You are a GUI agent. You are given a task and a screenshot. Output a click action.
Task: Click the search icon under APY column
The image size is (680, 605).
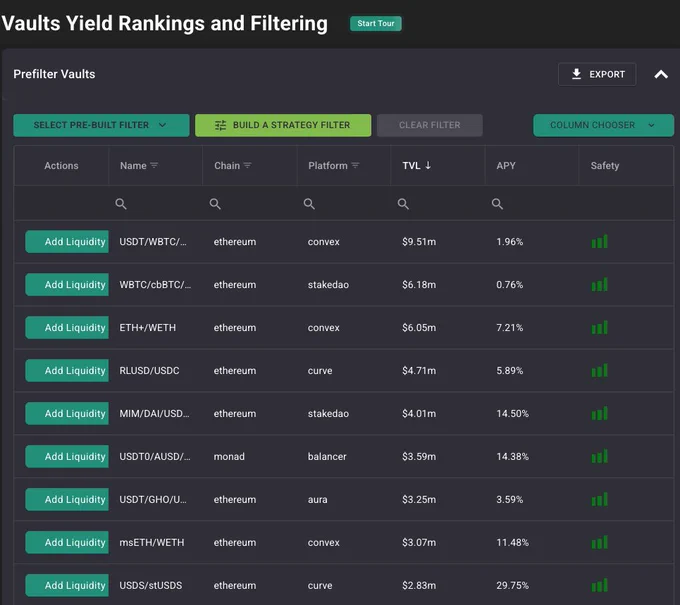point(497,204)
